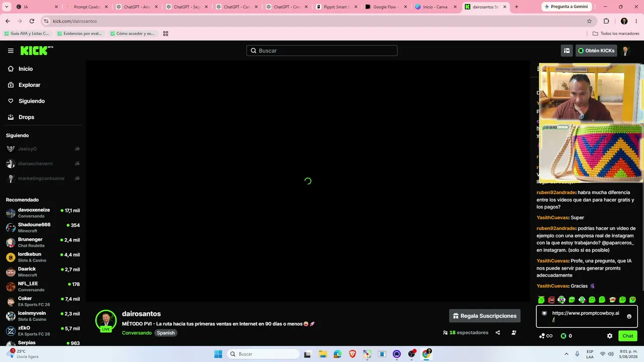The image size is (644, 362).
Task: Go to the KICK logo homepage
Action: (37, 50)
